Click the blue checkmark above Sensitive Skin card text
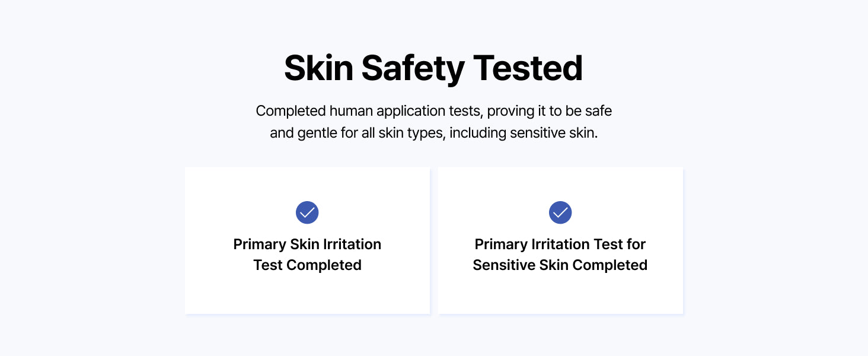 coord(560,212)
